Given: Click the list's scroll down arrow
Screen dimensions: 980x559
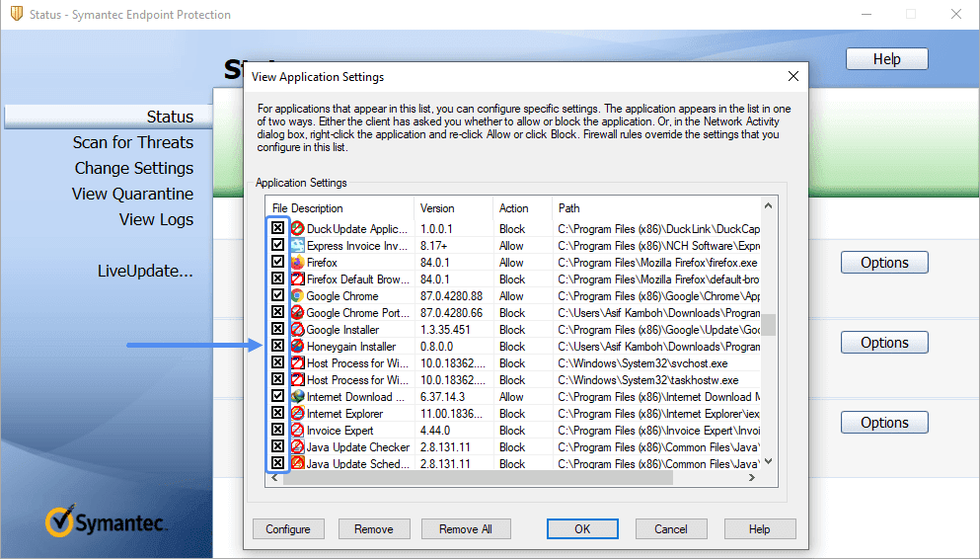Looking at the screenshot, I should coord(768,462).
